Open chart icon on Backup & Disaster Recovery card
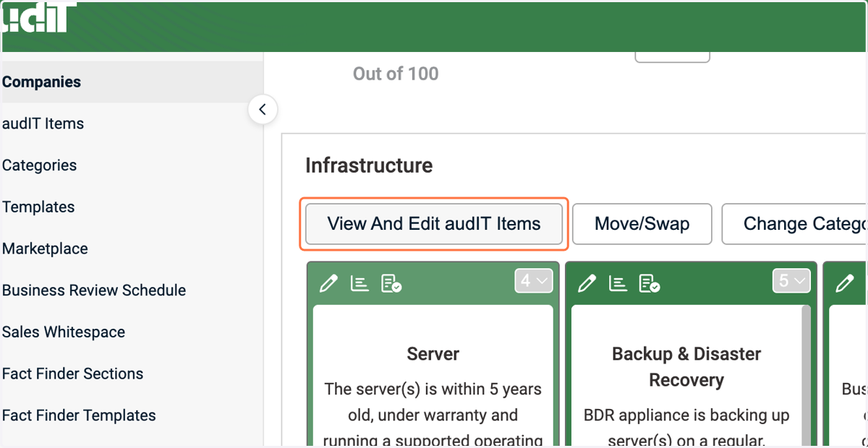Viewport: 868px width, 448px height. point(618,283)
